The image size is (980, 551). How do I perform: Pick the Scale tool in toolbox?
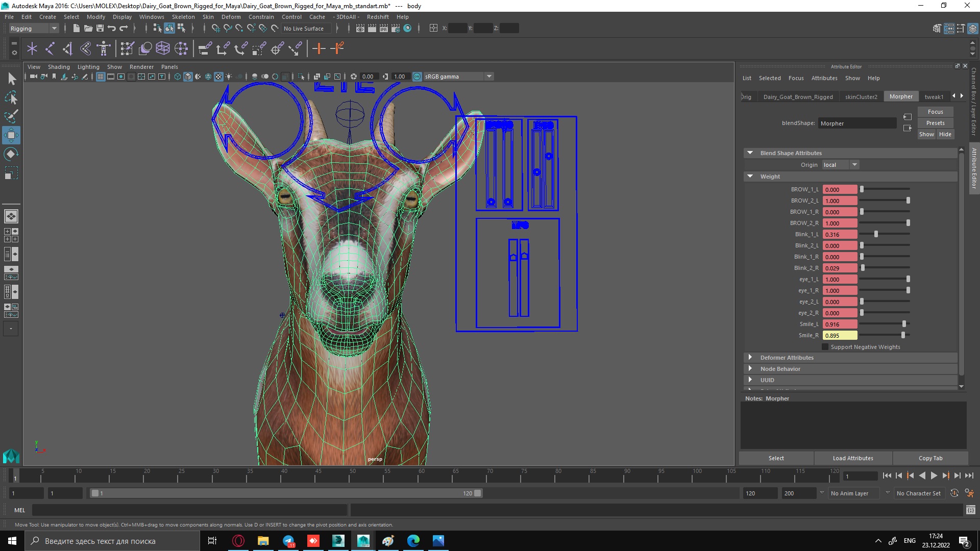(11, 173)
